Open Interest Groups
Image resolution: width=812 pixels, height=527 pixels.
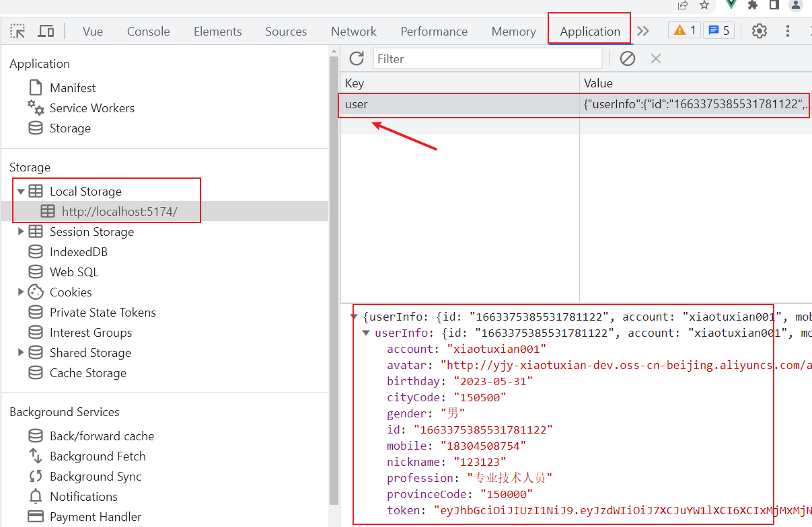click(91, 333)
